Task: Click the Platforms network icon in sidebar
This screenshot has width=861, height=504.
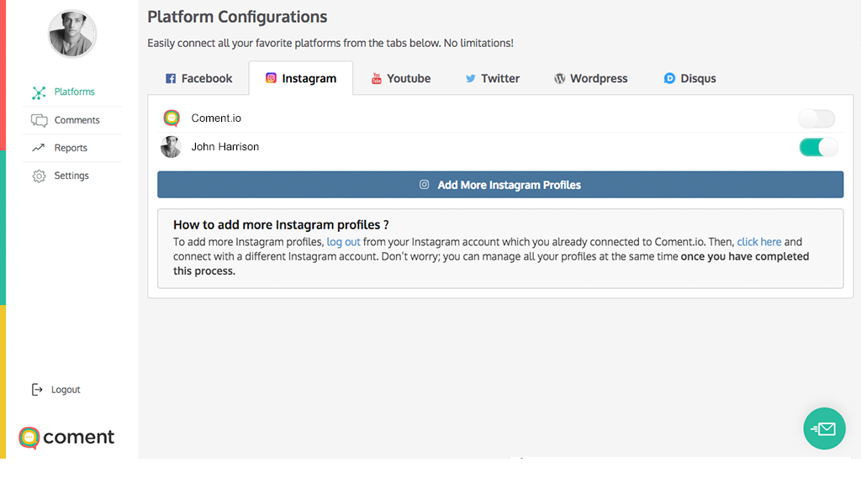Action: click(39, 92)
